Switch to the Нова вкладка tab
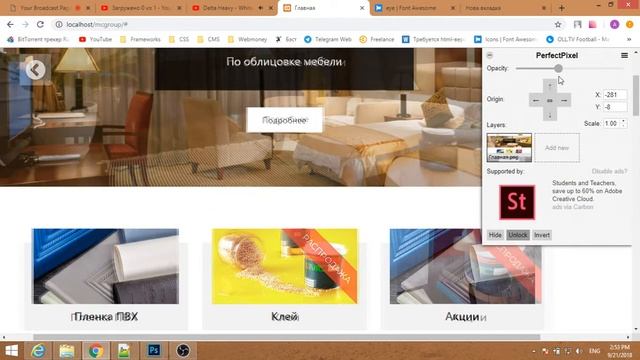 [x=503, y=8]
